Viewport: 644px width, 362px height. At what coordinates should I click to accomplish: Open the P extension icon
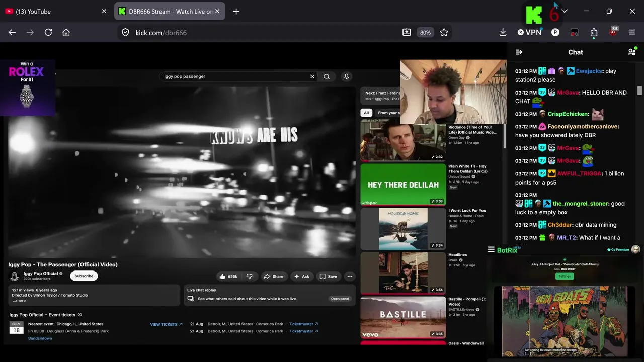tap(555, 32)
